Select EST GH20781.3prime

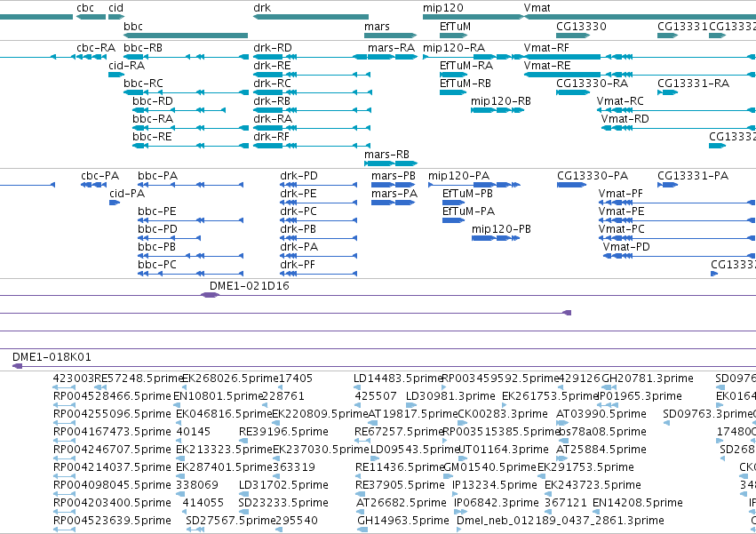pyautogui.click(x=648, y=379)
